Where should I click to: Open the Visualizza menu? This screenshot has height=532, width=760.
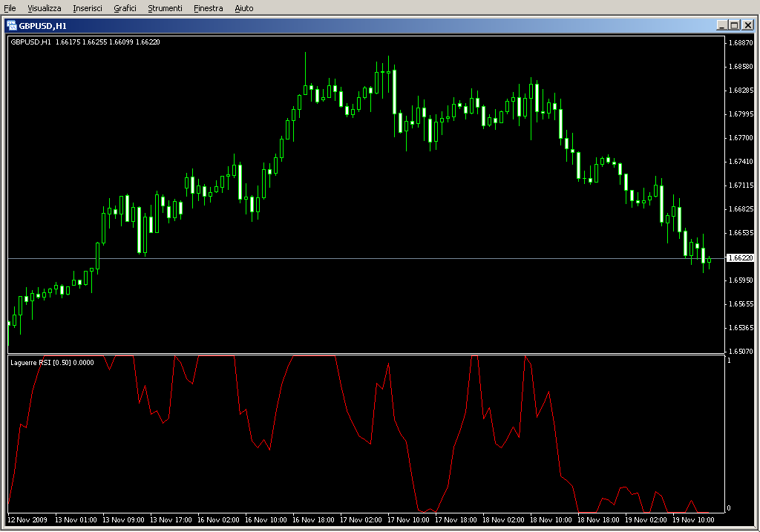coord(44,8)
